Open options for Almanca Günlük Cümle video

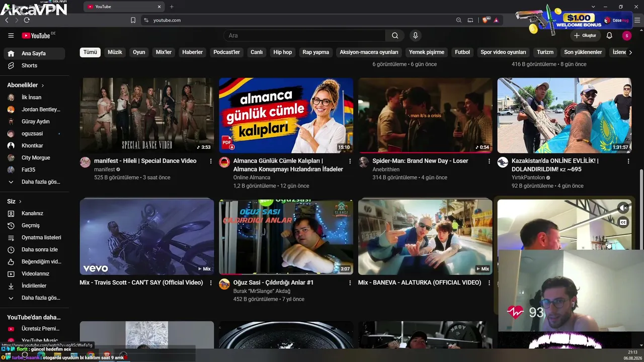coord(350,161)
